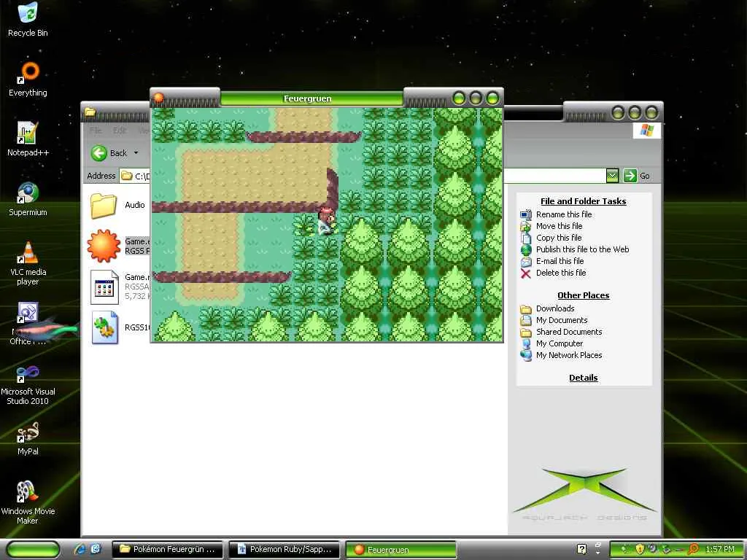Click Rename this file
Image resolution: width=747 pixels, height=560 pixels.
point(564,214)
